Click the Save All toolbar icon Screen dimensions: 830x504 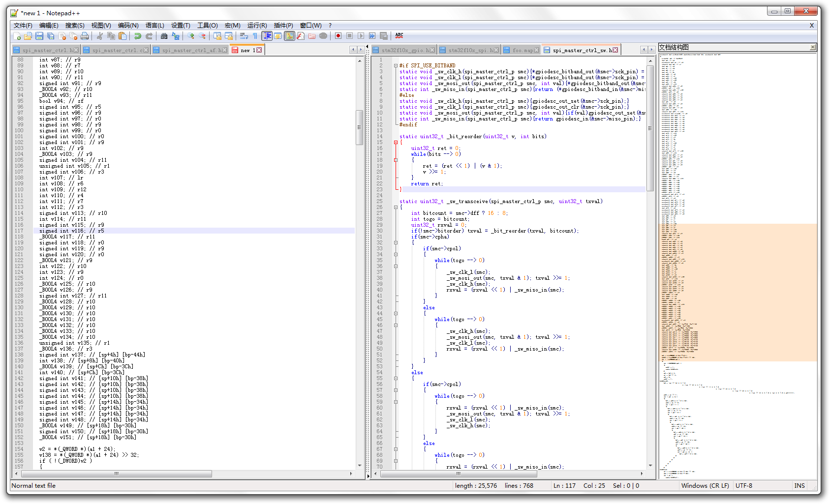(51, 36)
